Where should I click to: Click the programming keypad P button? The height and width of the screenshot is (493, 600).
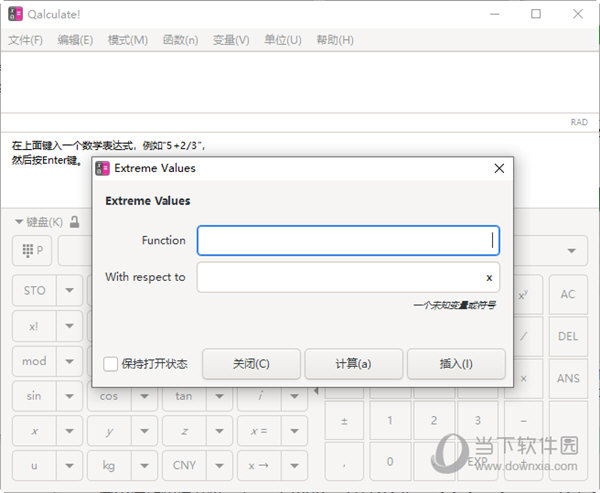click(x=32, y=251)
